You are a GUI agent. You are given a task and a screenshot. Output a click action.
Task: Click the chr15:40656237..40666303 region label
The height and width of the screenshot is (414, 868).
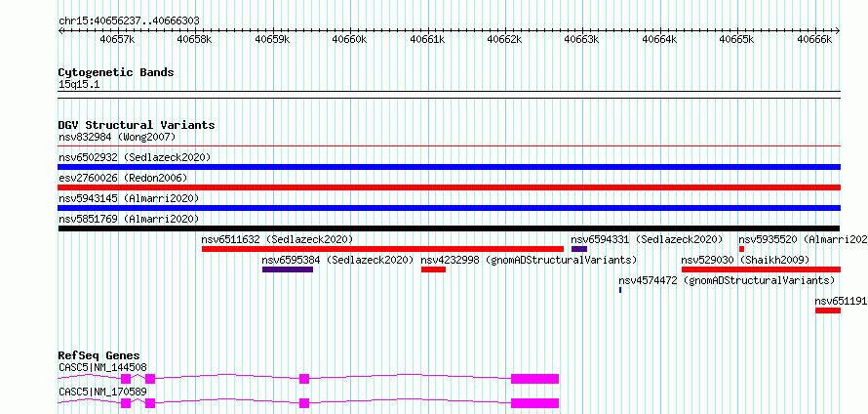tap(129, 21)
